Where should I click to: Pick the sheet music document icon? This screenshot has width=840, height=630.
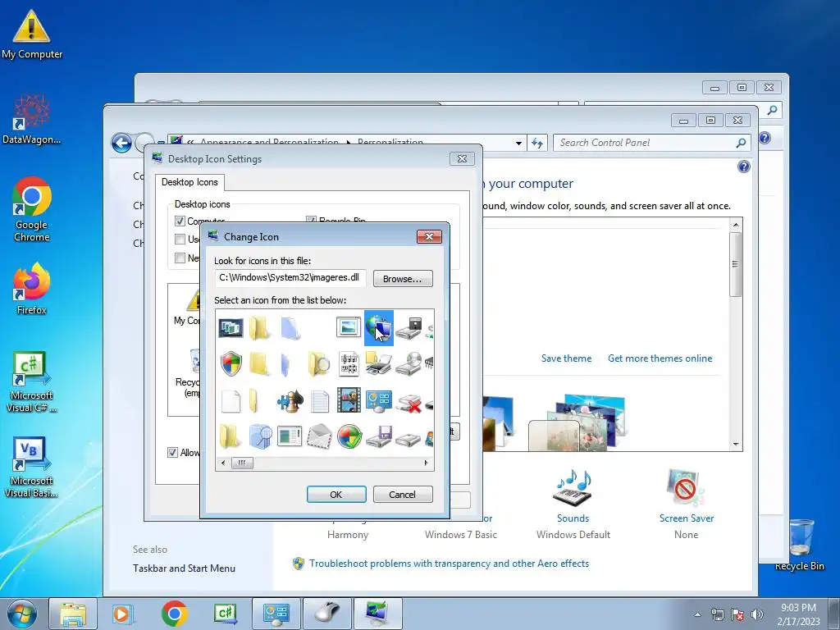pyautogui.click(x=349, y=363)
